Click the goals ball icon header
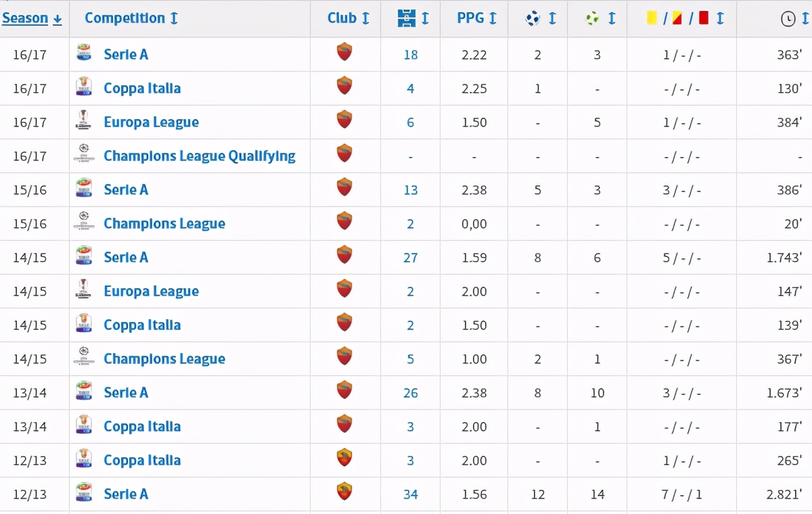This screenshot has height=514, width=812. tap(533, 19)
